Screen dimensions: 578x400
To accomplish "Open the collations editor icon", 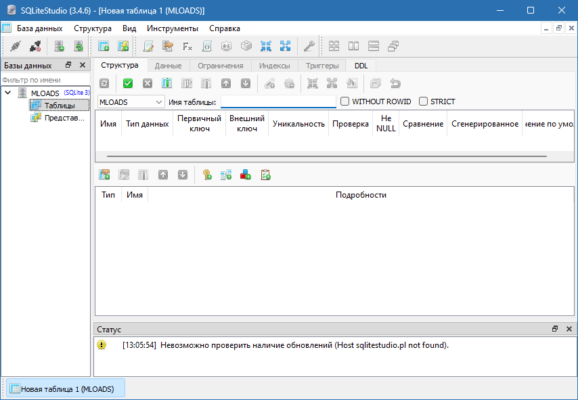I will [226, 46].
